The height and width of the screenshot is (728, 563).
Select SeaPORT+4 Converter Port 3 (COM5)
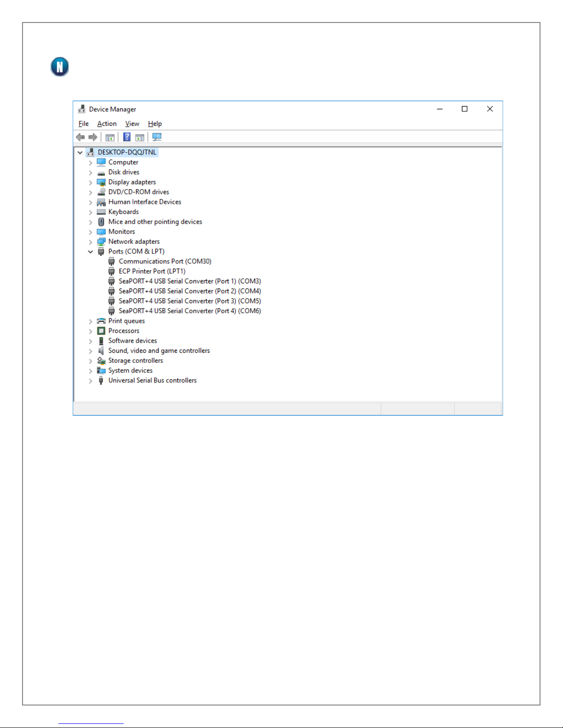[x=190, y=301]
